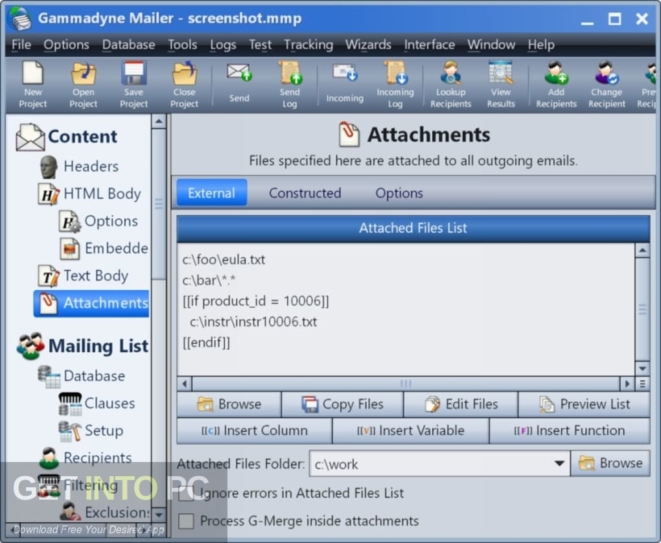
Task: Click the Edit Files button
Action: click(461, 404)
